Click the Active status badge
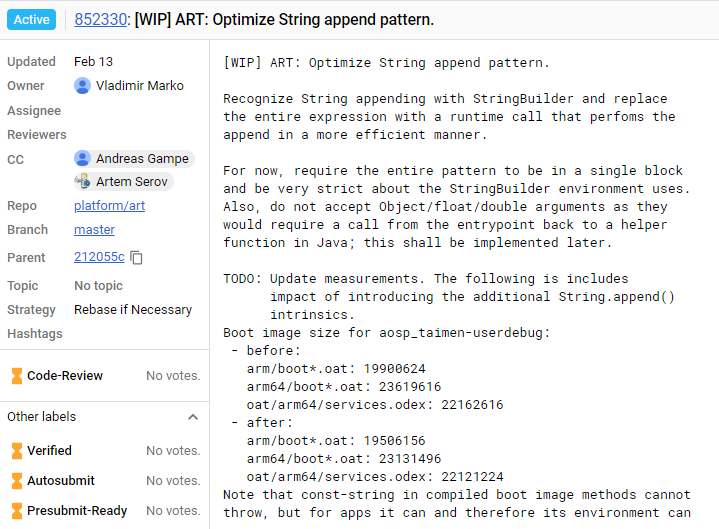This screenshot has width=719, height=529. coord(32,20)
